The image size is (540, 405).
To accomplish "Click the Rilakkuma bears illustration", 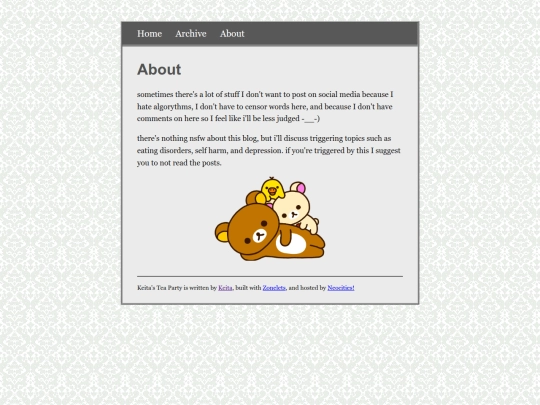I will pyautogui.click(x=270, y=219).
